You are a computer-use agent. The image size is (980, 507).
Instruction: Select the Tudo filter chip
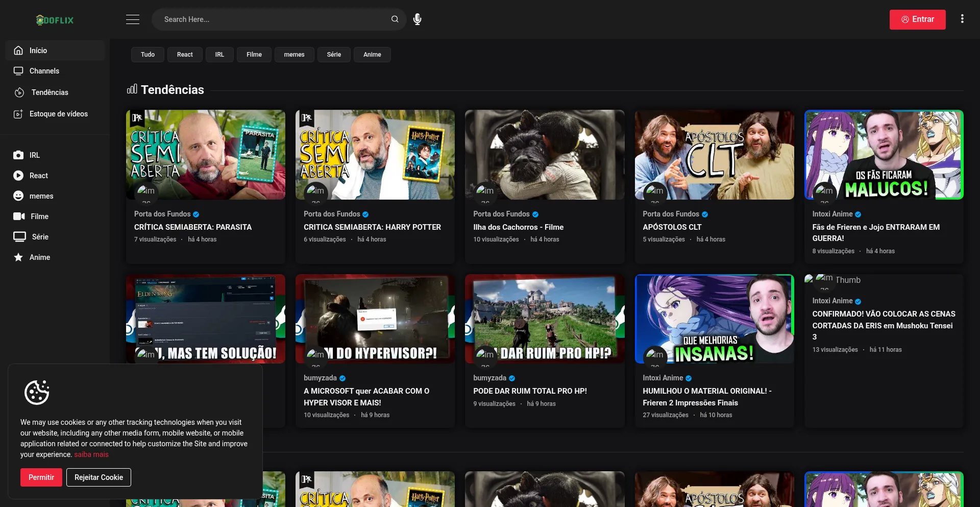tap(148, 55)
